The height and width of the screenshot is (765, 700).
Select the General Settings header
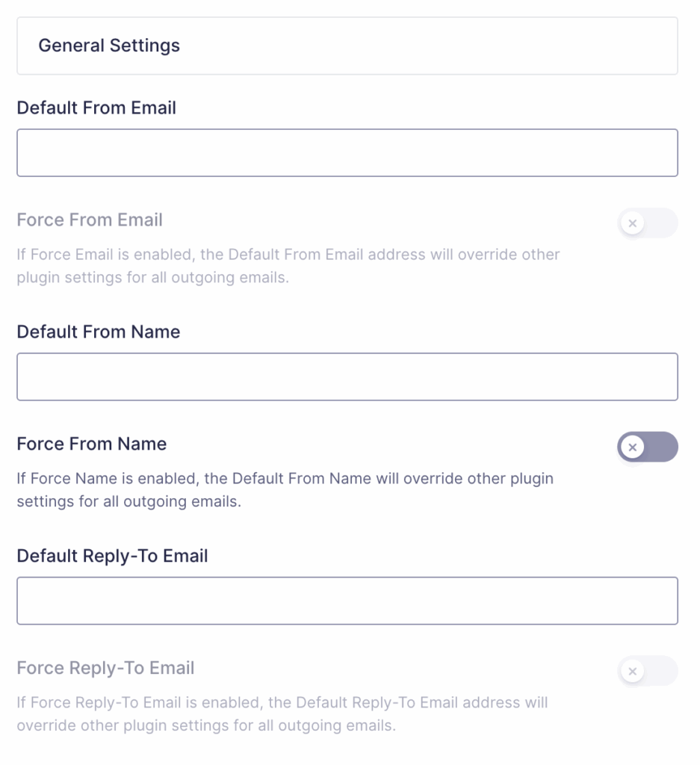click(109, 46)
